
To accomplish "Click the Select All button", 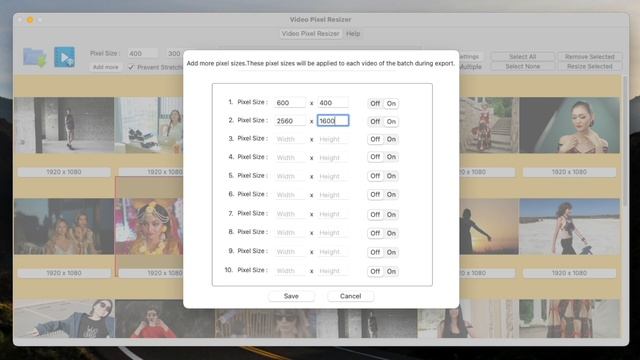I will (x=522, y=56).
